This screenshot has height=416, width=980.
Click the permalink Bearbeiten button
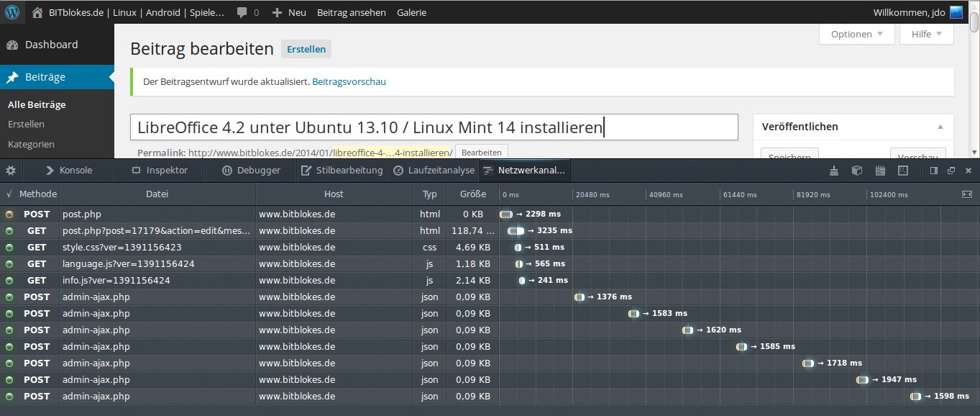pyautogui.click(x=482, y=153)
